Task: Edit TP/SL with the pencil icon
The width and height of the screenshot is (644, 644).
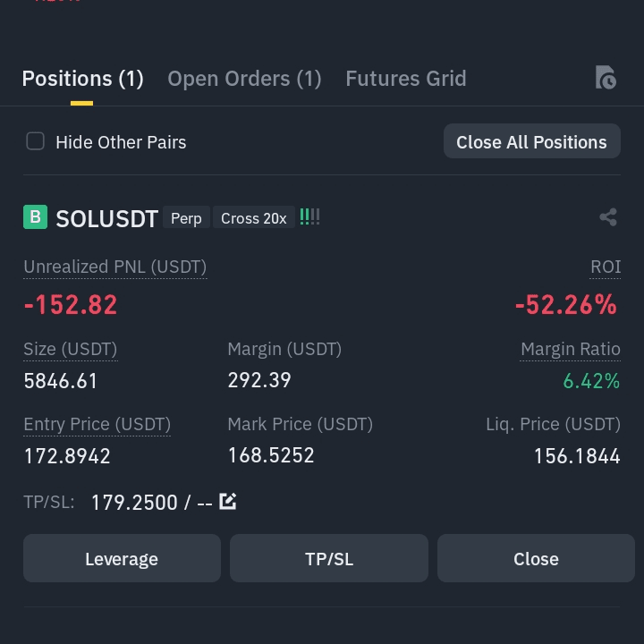Action: coord(227,502)
